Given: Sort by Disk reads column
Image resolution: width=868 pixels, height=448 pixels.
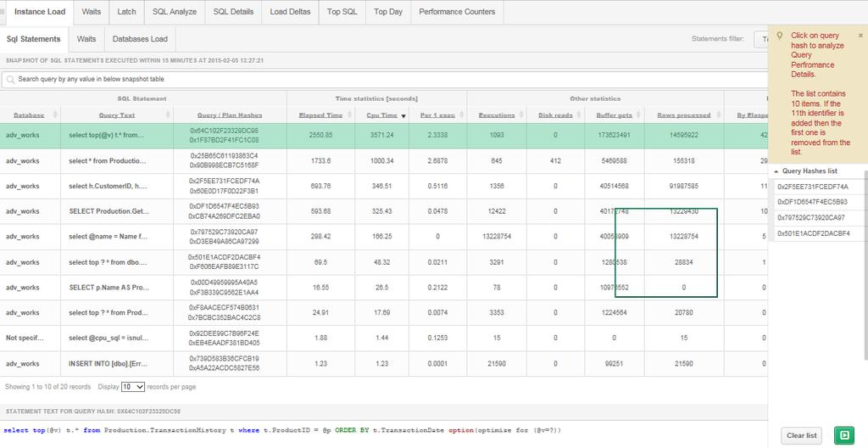Looking at the screenshot, I should [555, 115].
